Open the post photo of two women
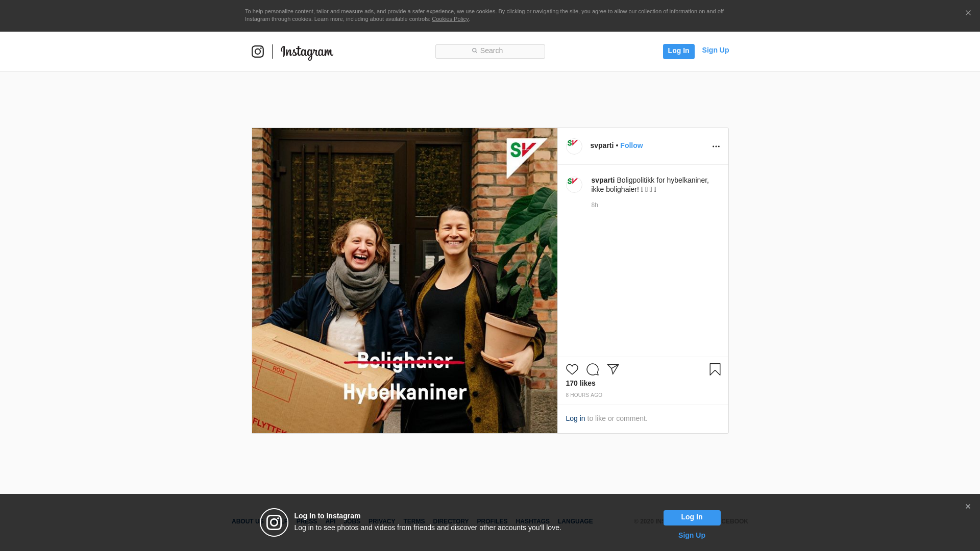This screenshot has height=551, width=980. tap(404, 281)
